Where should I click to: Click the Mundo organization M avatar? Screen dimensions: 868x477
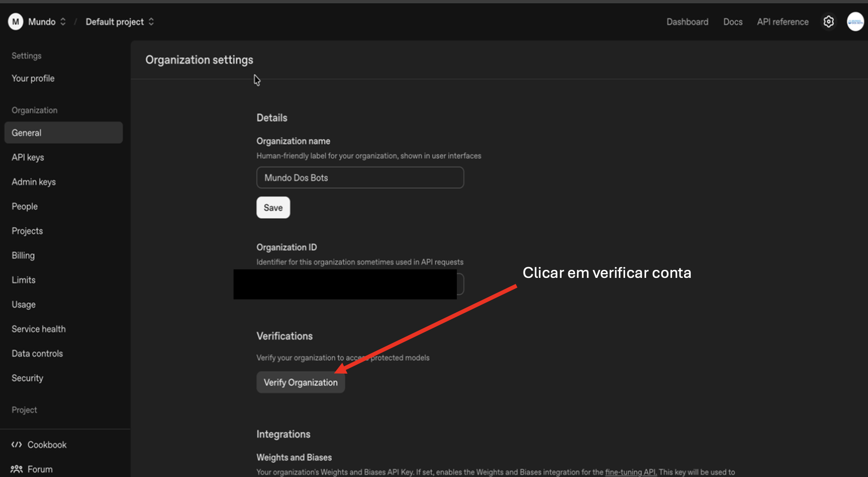16,21
